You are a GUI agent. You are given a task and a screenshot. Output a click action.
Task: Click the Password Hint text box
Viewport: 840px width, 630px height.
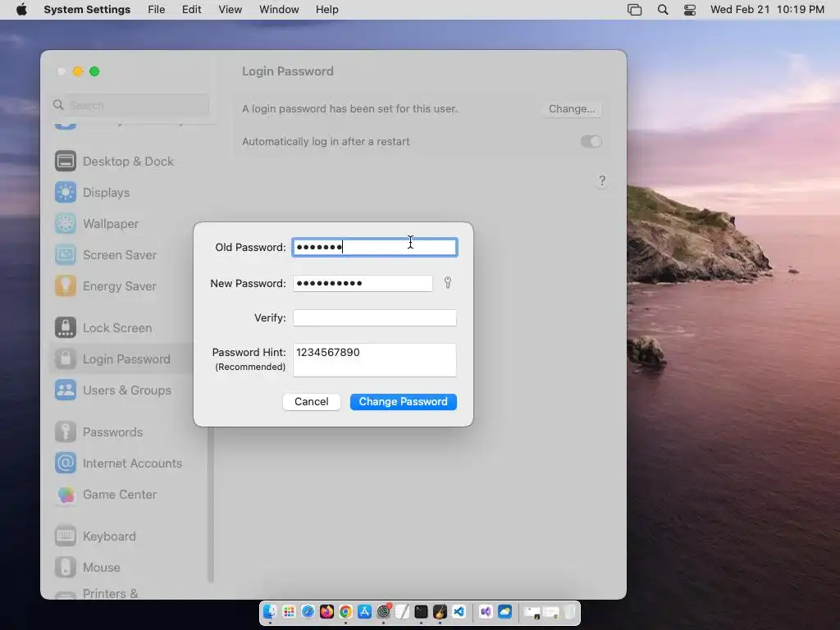(375, 360)
